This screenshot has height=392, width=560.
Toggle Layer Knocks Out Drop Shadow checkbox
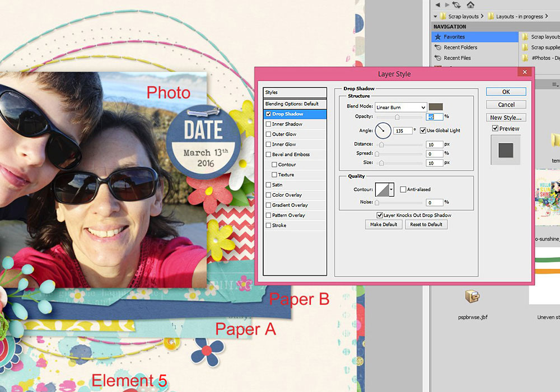pos(380,215)
